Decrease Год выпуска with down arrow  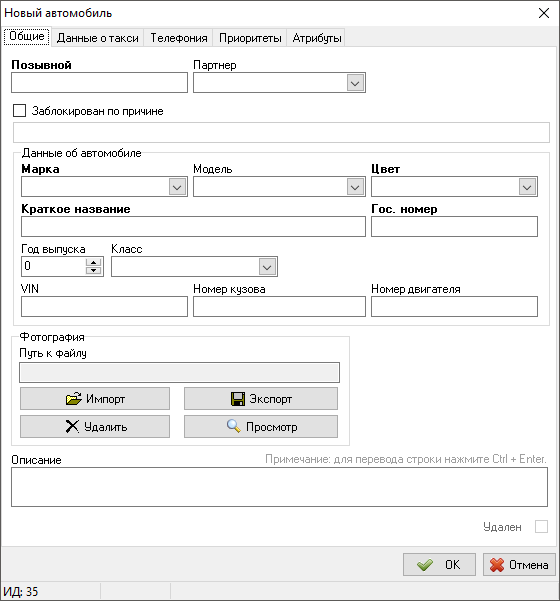(94, 270)
